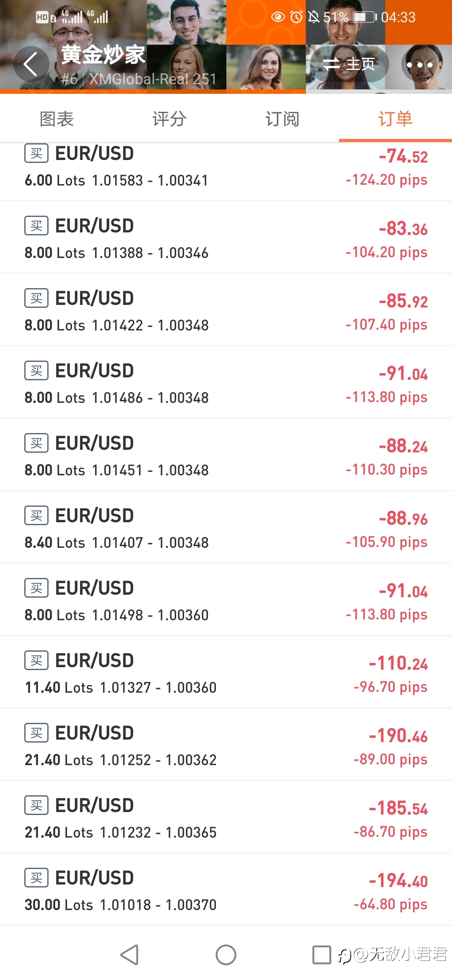452x980 pixels.
Task: Tap the buy icon on the 6.00 Lots order
Action: (36, 153)
